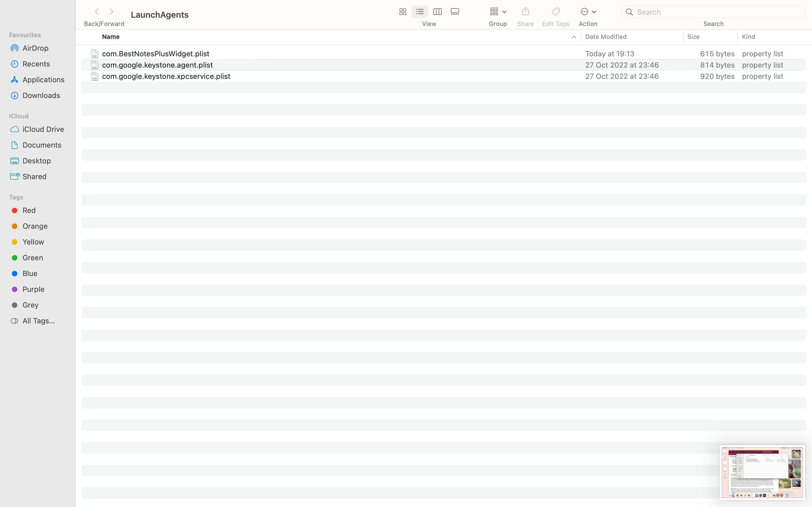Switch to gallery view
The height and width of the screenshot is (507, 812).
tap(455, 12)
